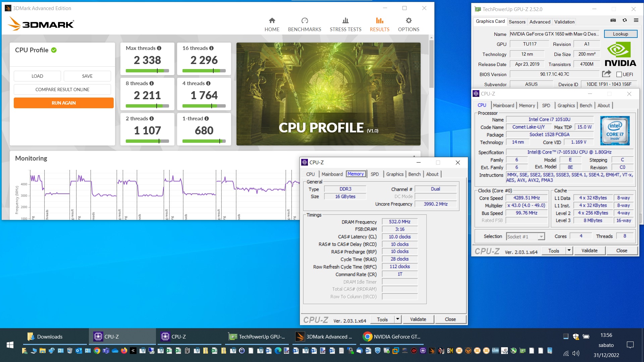Toggle UEFI checkbox in GPU-Z
This screenshot has height=362, width=644.
coord(619,74)
